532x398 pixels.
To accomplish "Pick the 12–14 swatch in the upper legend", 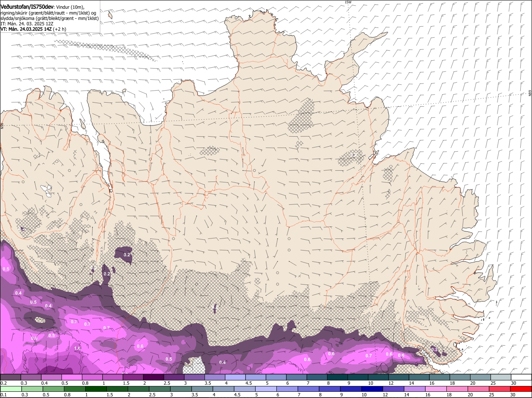I will 399,377.
